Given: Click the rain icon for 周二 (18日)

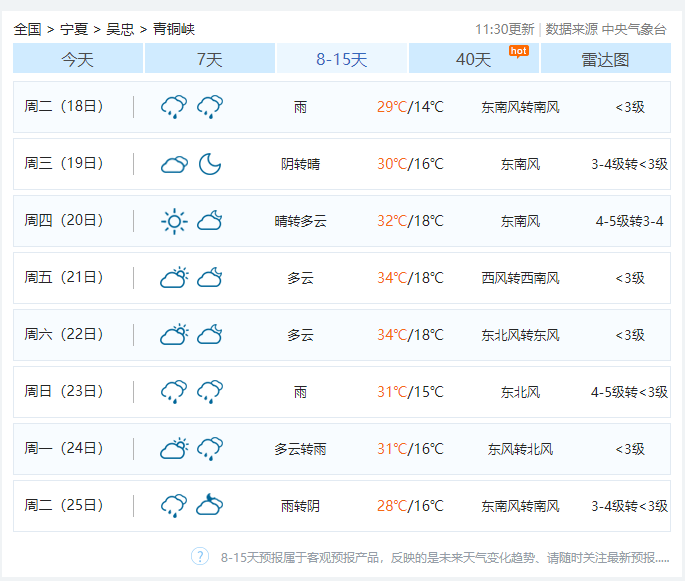Looking at the screenshot, I should (x=174, y=107).
